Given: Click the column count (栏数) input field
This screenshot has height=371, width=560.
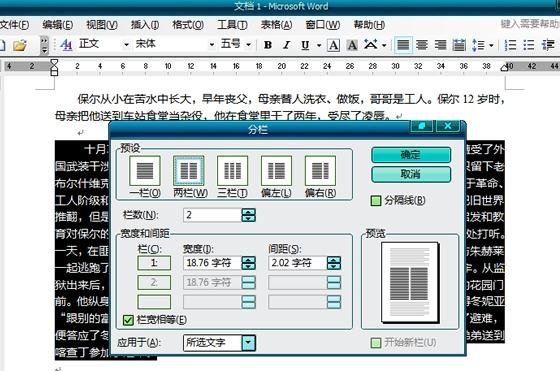Looking at the screenshot, I should pyautogui.click(x=212, y=215).
